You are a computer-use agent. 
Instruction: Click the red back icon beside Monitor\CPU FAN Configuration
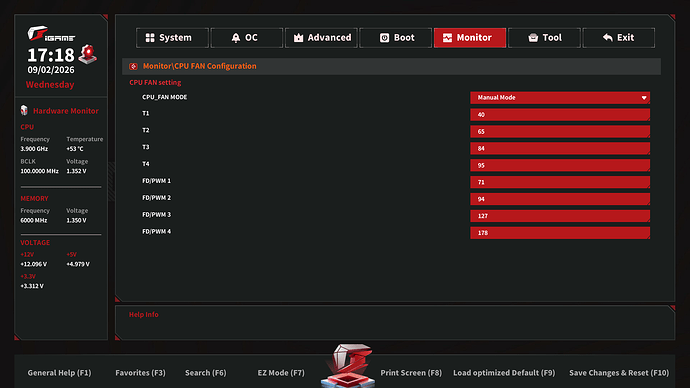click(133, 66)
